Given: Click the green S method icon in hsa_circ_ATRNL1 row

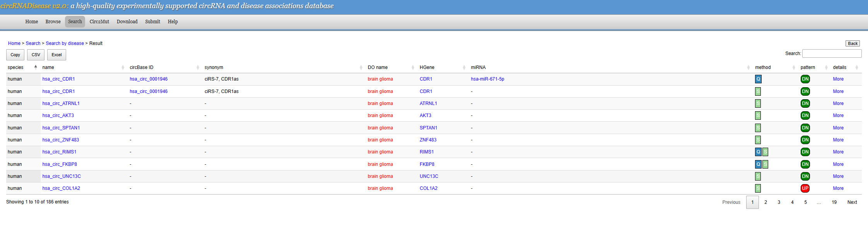Looking at the screenshot, I should click(758, 103).
